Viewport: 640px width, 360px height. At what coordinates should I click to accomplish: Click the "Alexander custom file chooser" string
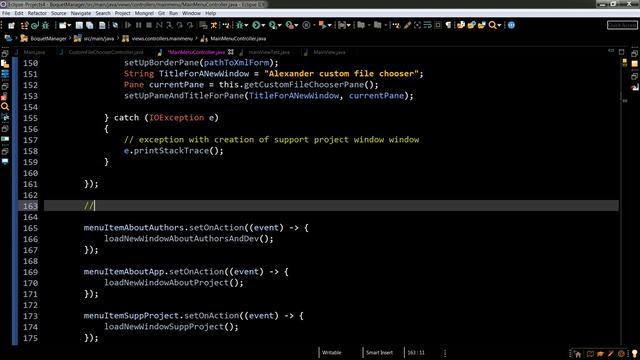[x=341, y=73]
